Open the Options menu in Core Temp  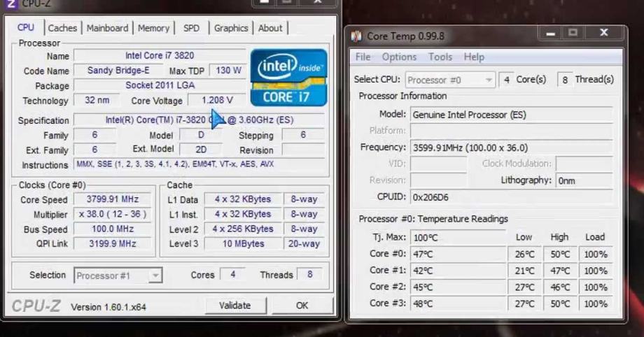click(399, 57)
